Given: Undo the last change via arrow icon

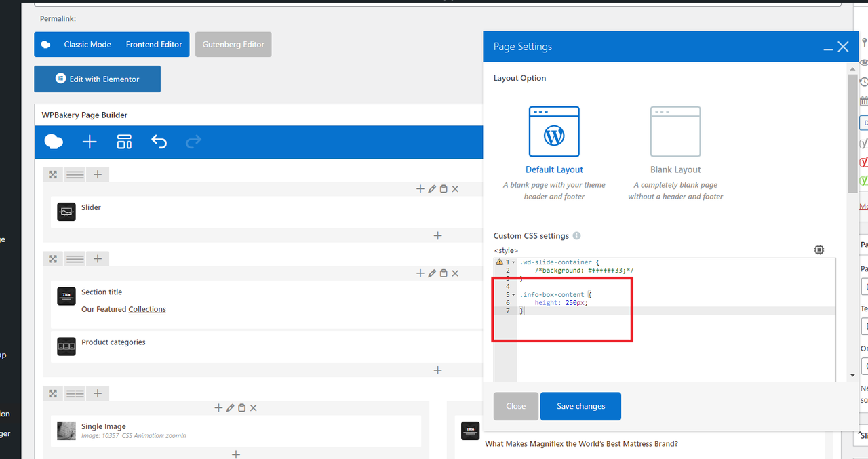Looking at the screenshot, I should click(159, 142).
